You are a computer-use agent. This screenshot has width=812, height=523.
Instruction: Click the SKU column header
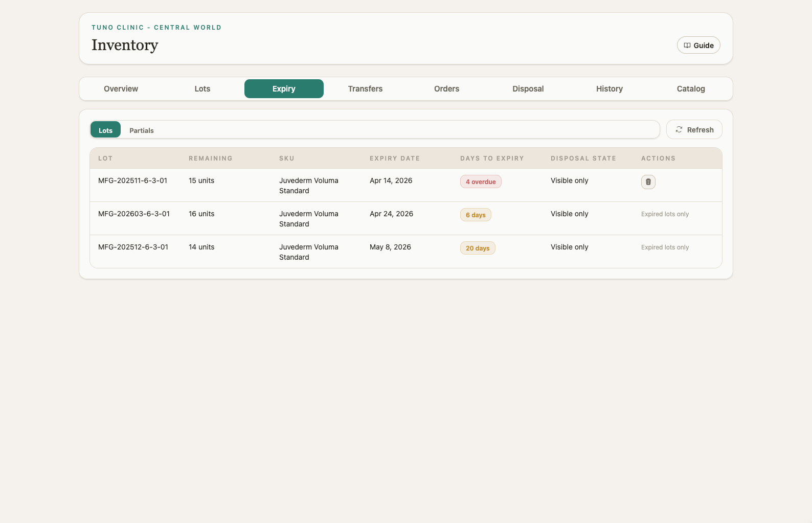(x=287, y=158)
